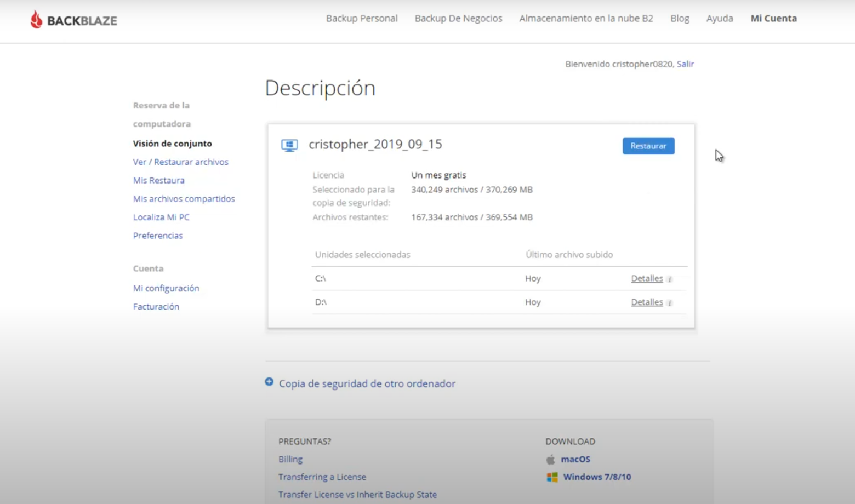855x504 pixels.
Task: Go to Almacenamiento en la nube B2
Action: (x=586, y=19)
